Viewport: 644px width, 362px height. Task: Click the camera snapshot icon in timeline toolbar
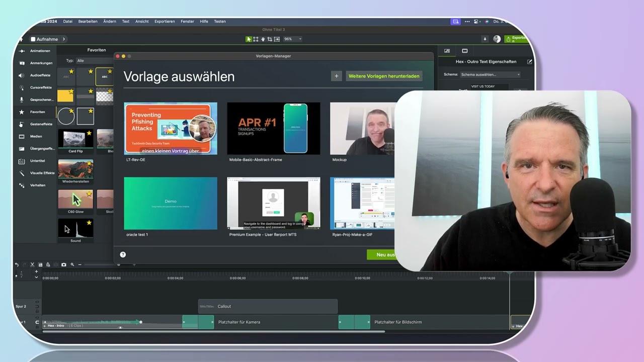click(x=64, y=264)
